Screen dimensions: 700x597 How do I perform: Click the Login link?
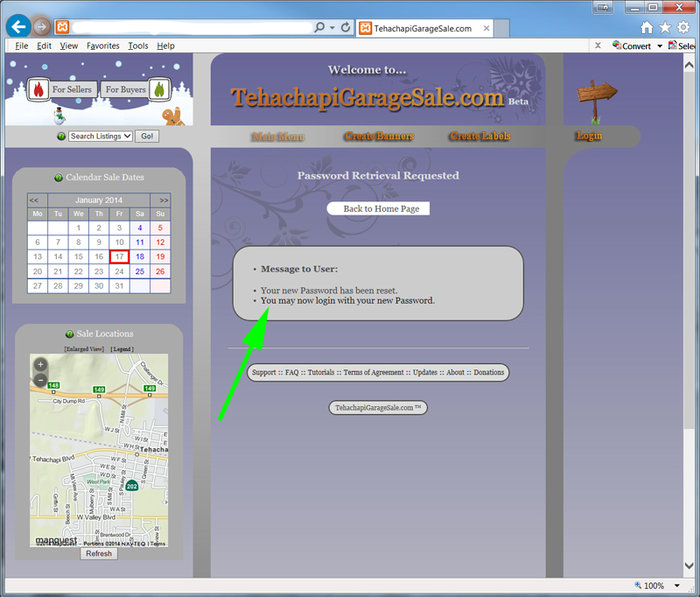589,136
